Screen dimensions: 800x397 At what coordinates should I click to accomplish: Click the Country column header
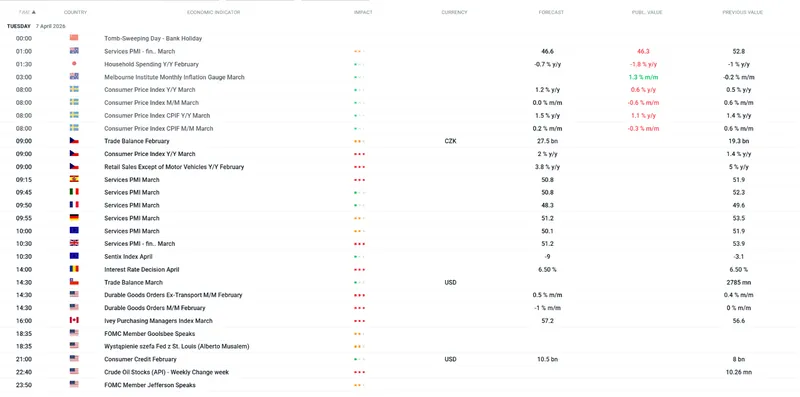76,12
